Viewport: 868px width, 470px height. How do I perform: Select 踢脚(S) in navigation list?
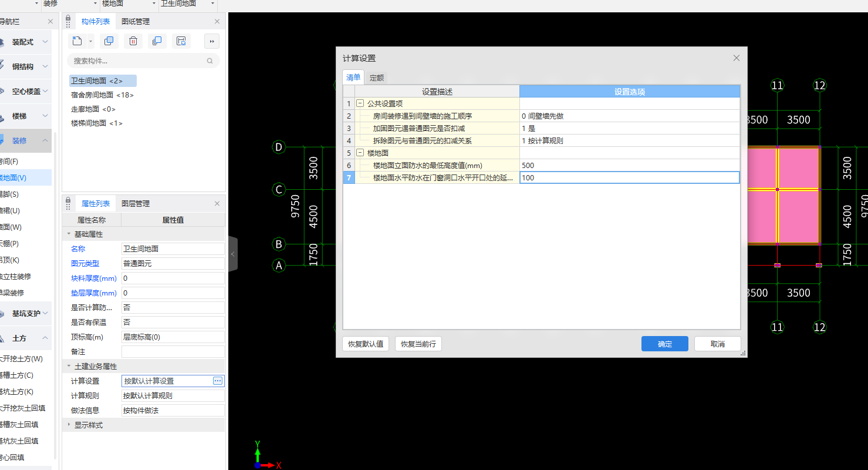click(25, 194)
